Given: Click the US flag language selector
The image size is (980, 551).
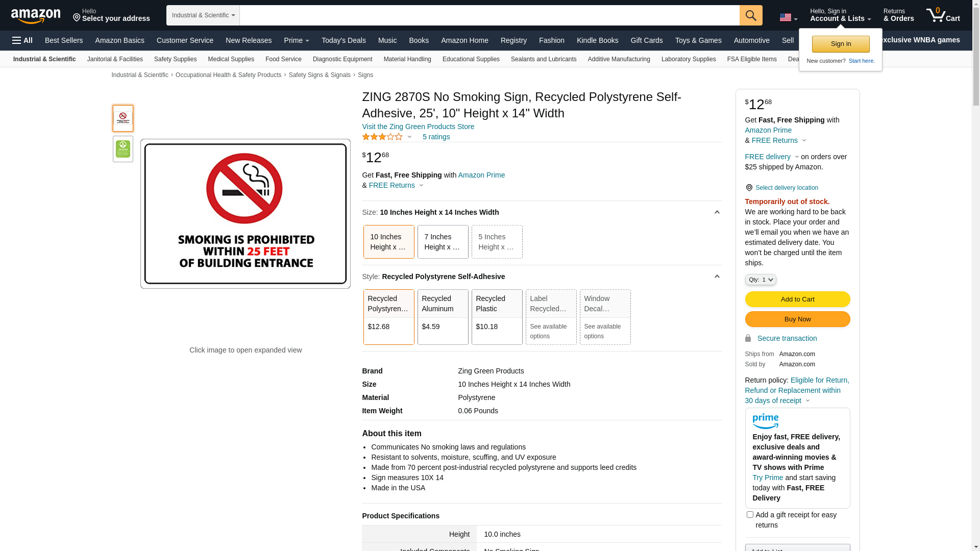Looking at the screenshot, I should [x=788, y=17].
